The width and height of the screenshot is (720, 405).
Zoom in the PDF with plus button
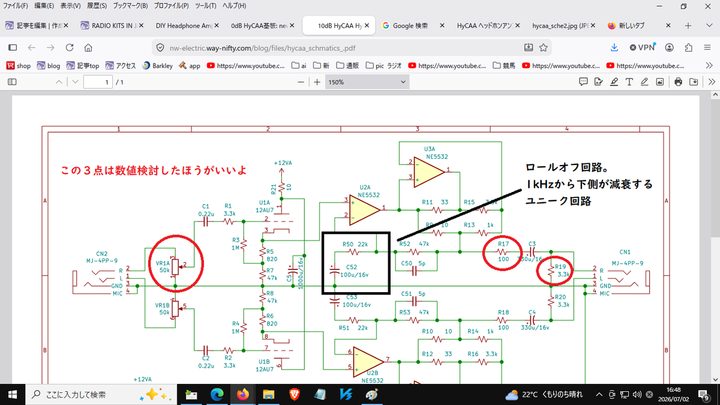317,82
